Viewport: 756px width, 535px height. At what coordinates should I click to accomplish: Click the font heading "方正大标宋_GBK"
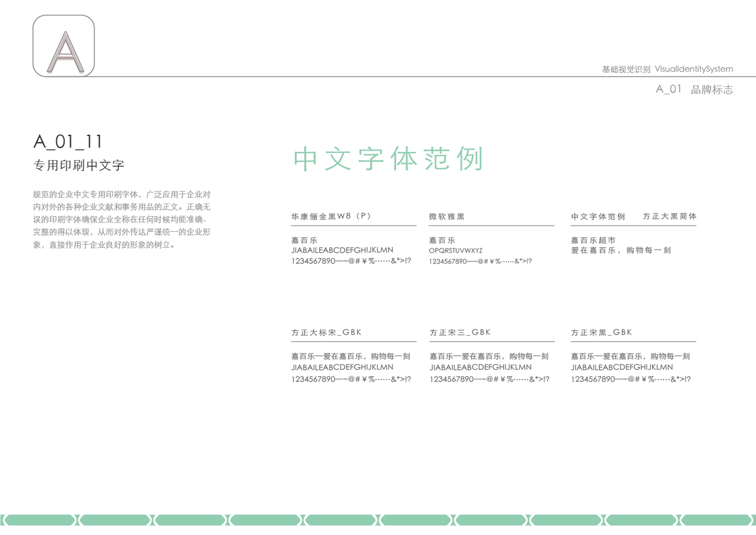(x=326, y=333)
